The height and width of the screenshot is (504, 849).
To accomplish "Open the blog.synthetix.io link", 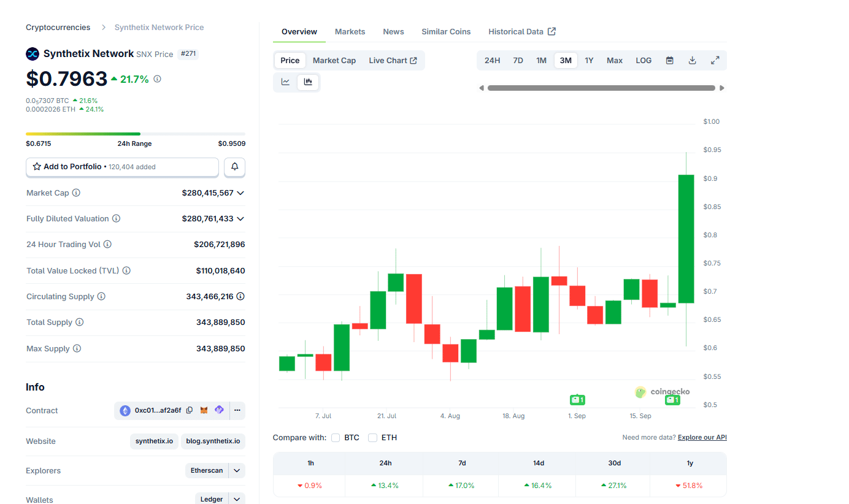I will tap(213, 441).
